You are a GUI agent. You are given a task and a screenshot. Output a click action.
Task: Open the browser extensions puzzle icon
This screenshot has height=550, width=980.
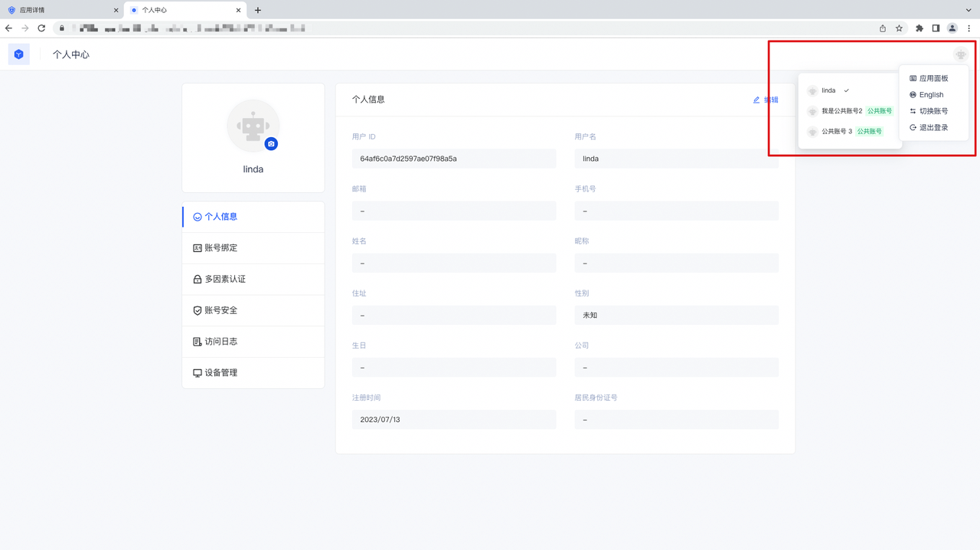click(920, 28)
